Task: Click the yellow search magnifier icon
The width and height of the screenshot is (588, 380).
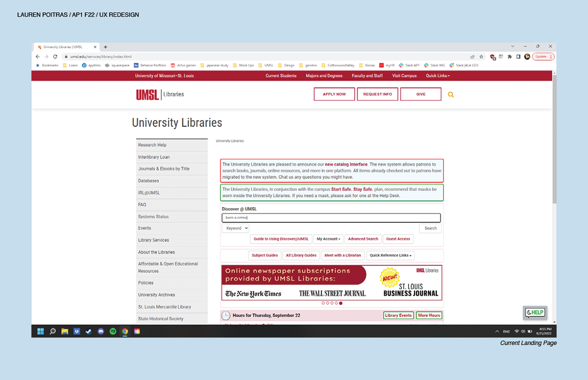Action: click(x=451, y=95)
